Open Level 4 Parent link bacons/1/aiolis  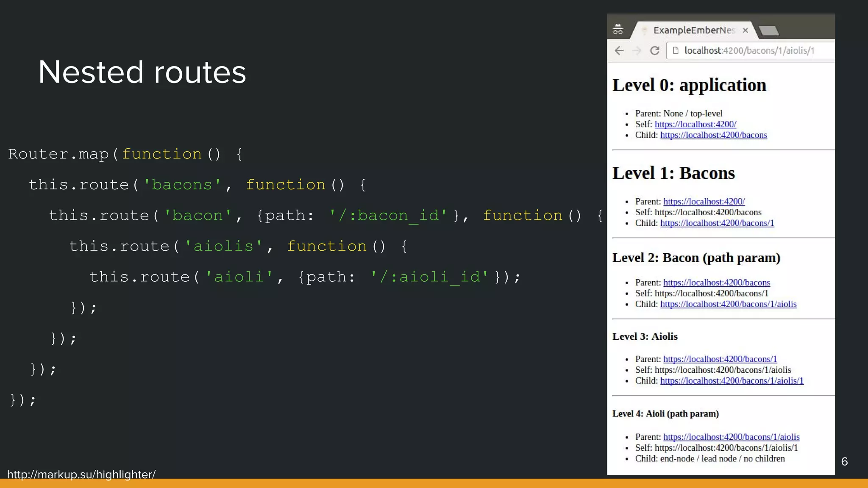click(731, 437)
